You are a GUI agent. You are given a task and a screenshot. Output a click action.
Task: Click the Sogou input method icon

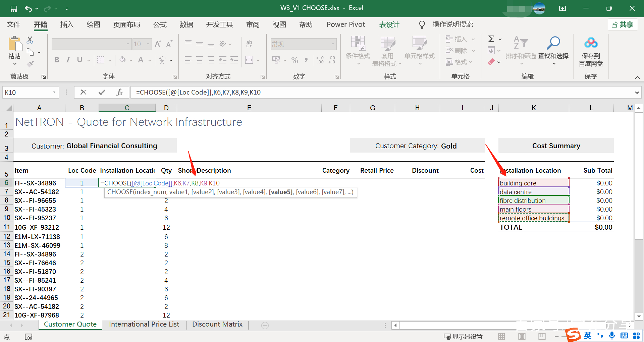tap(573, 335)
